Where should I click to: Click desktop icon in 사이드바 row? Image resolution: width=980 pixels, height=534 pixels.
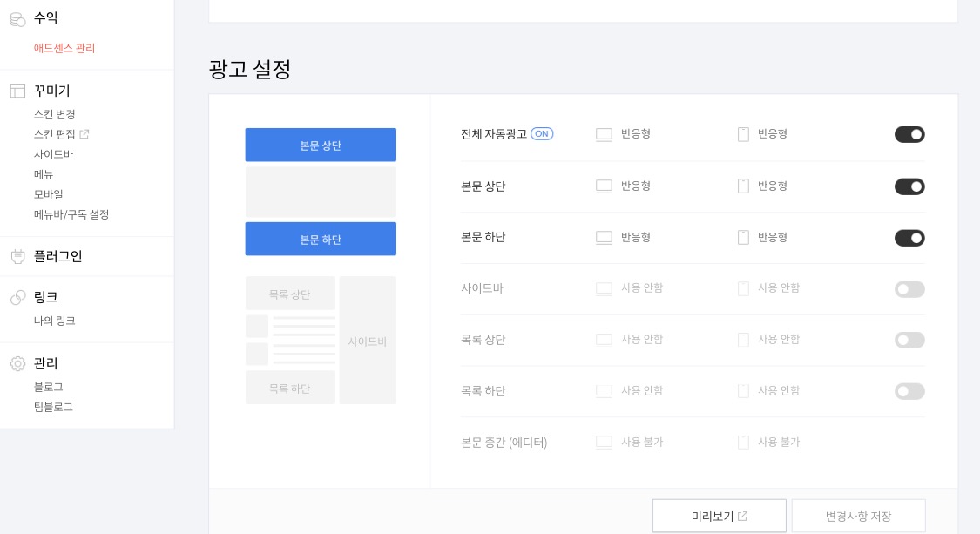[604, 289]
